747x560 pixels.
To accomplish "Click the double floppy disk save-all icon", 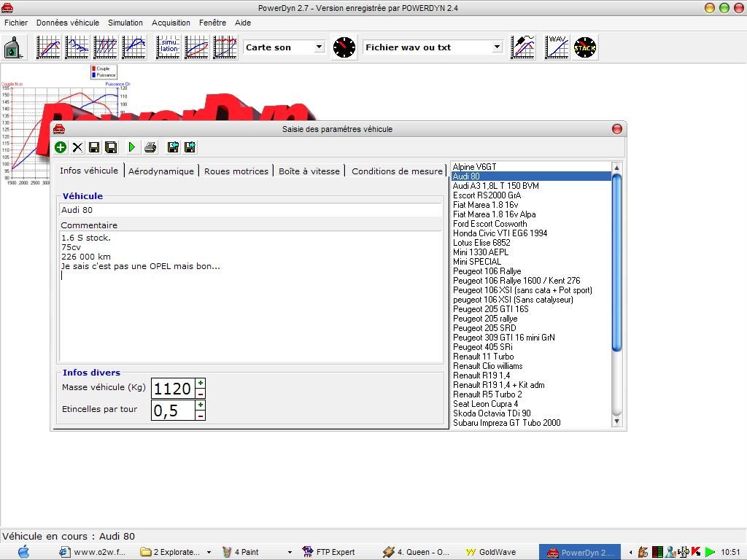I will tap(111, 147).
